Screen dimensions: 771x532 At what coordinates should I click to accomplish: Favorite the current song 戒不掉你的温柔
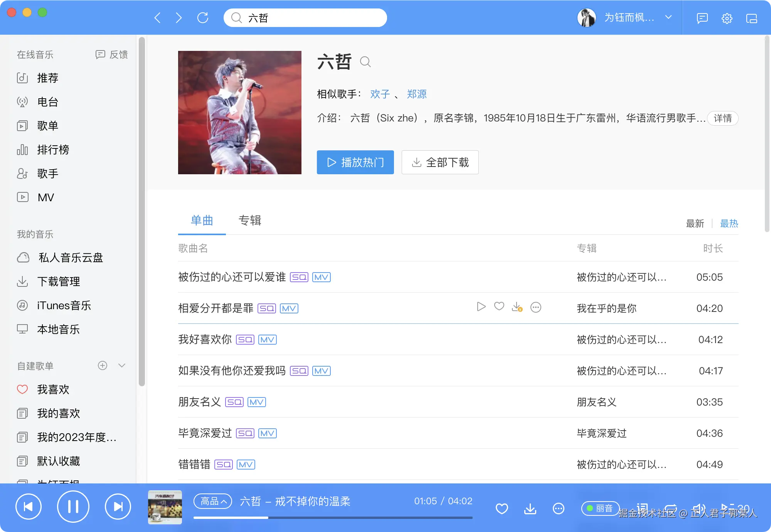coord(502,508)
